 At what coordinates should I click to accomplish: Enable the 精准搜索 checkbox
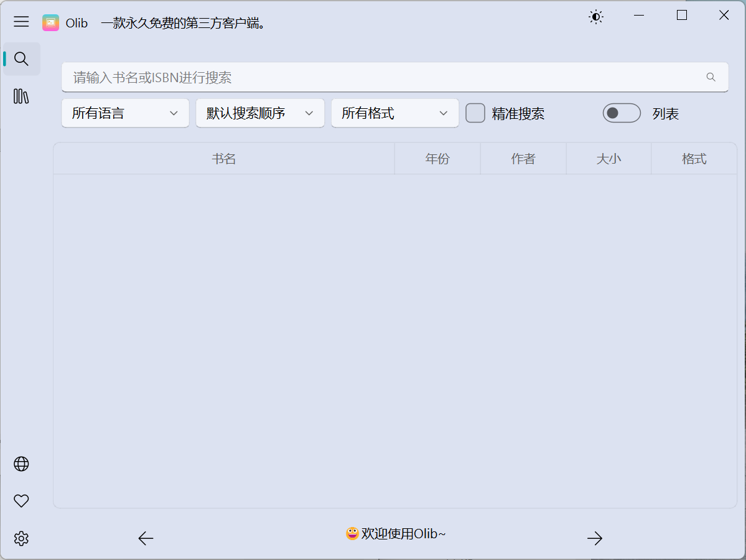pyautogui.click(x=475, y=113)
